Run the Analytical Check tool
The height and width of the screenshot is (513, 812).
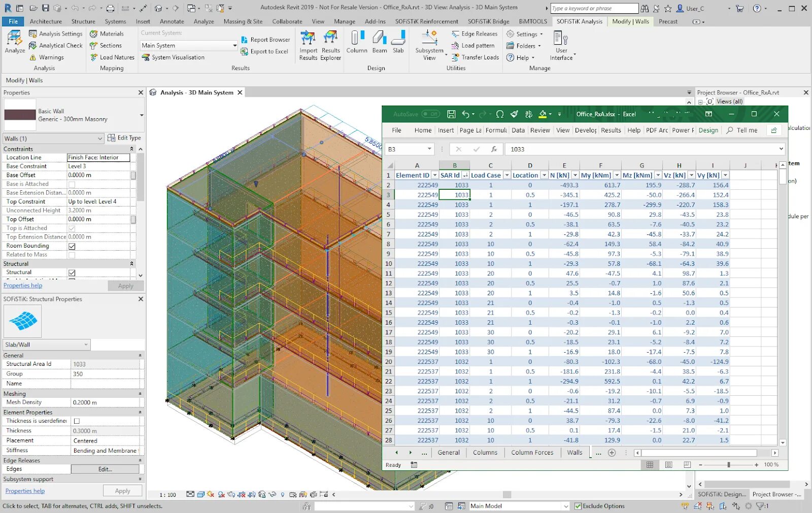click(55, 45)
